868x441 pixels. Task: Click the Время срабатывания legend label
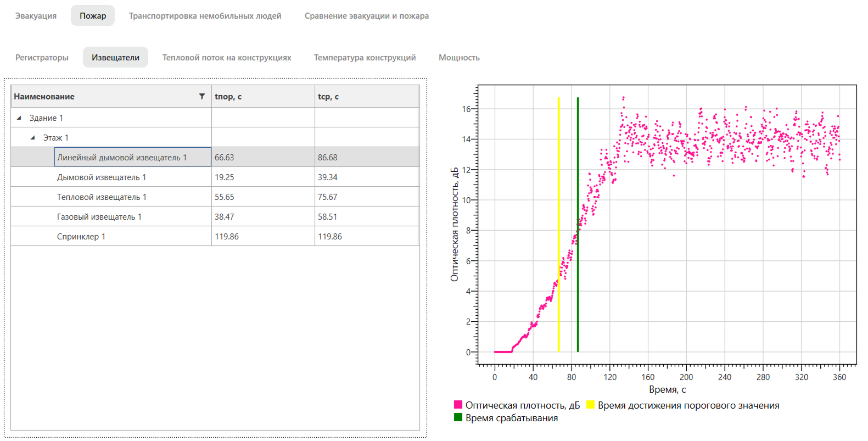pos(512,418)
